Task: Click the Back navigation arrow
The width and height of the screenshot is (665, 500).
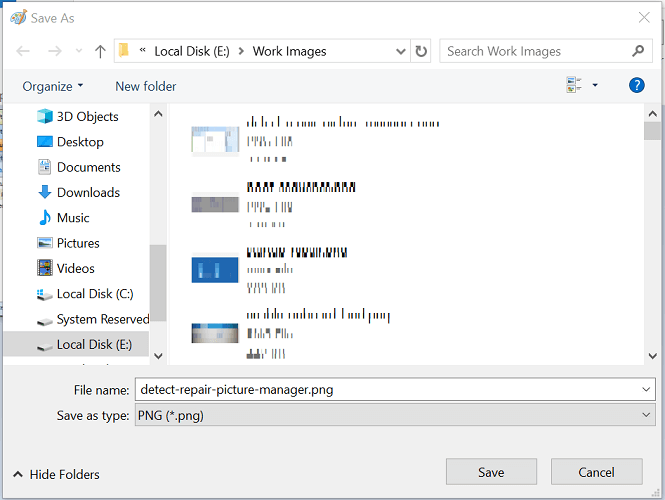Action: click(x=23, y=51)
